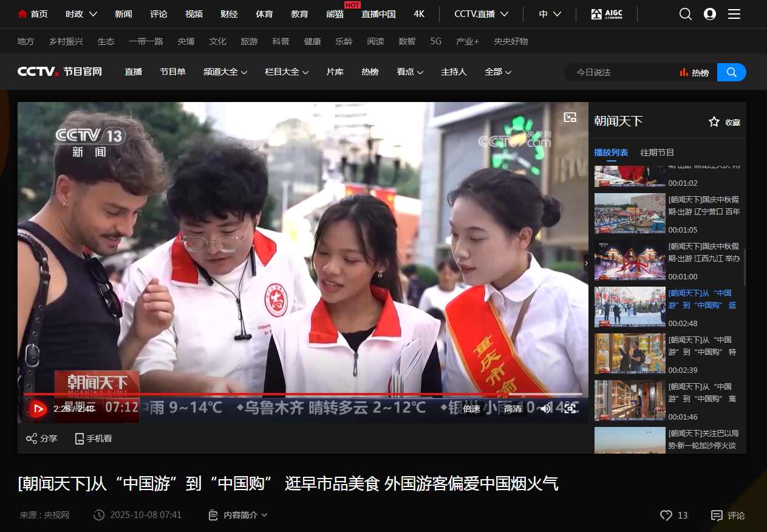Click the video progress bar

click(302, 394)
